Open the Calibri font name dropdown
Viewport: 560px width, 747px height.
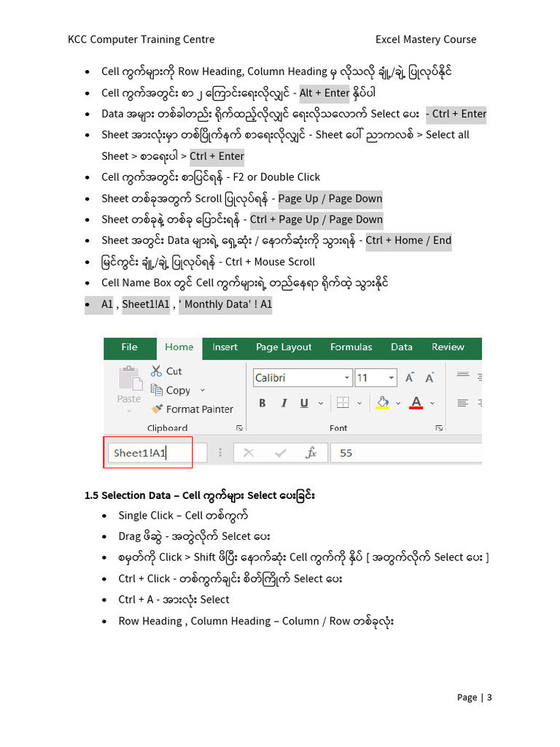(347, 378)
